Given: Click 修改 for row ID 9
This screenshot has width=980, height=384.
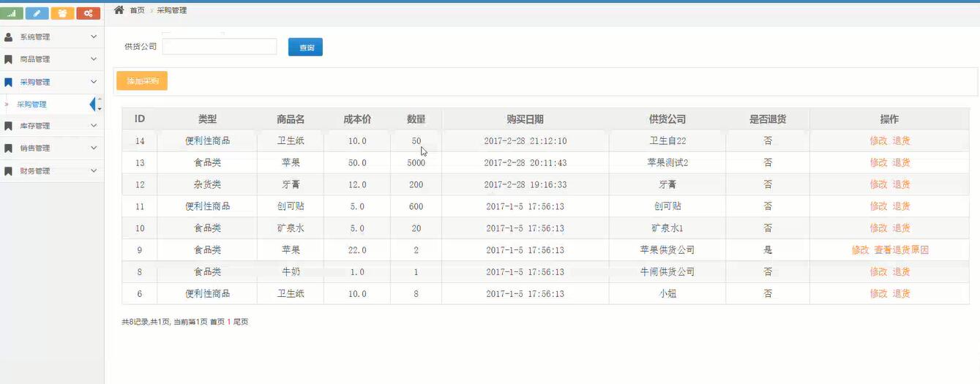Looking at the screenshot, I should (860, 250).
